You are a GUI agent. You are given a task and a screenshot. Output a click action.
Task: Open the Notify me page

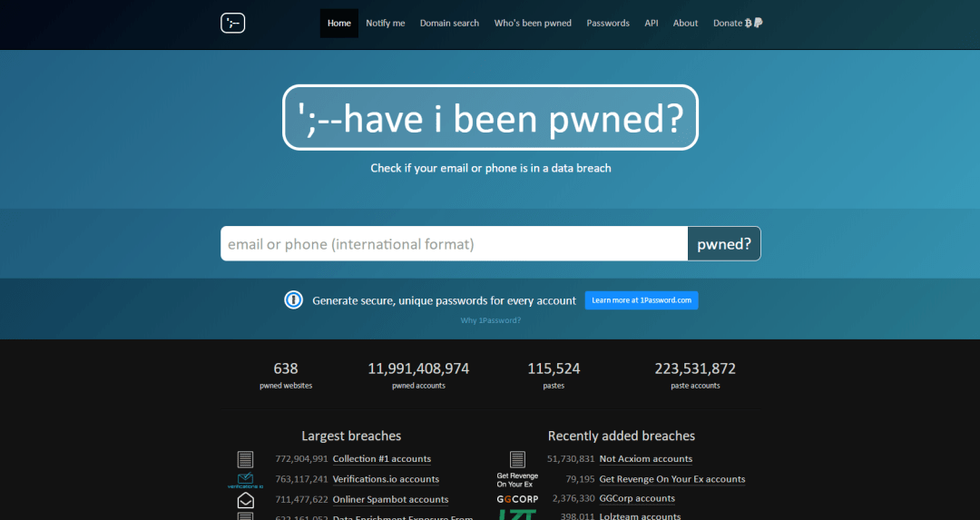click(385, 23)
